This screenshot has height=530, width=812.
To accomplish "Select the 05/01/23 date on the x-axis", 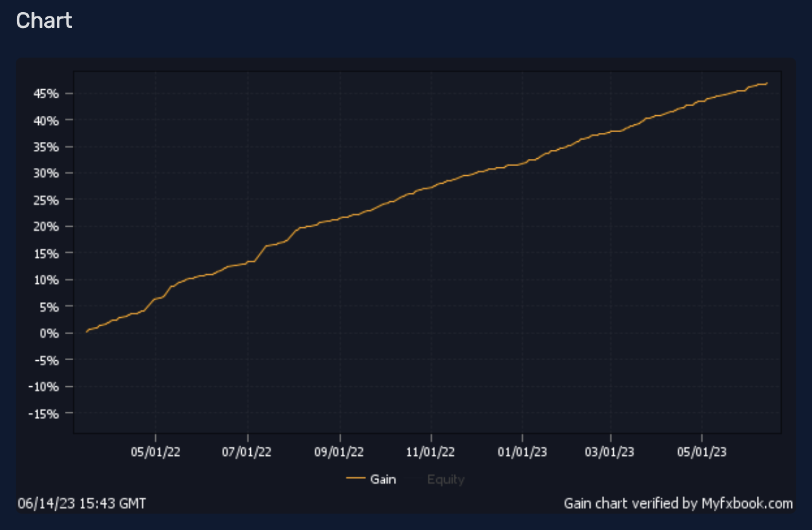I will click(702, 452).
